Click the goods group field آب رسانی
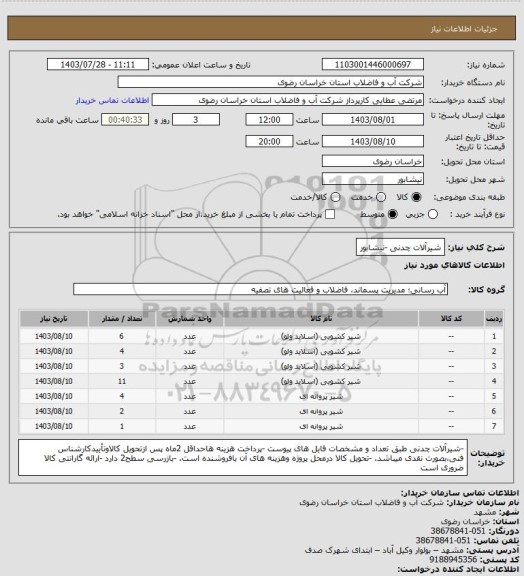 (260, 289)
